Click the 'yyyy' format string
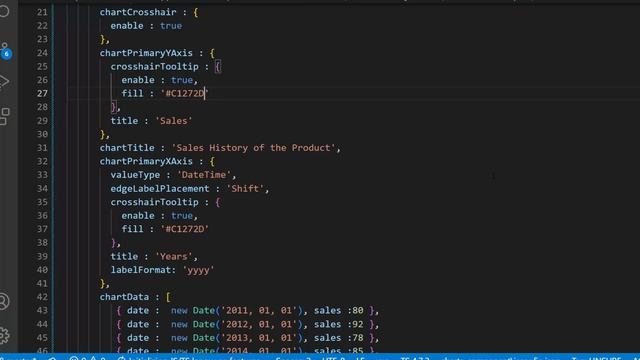 tap(198, 270)
